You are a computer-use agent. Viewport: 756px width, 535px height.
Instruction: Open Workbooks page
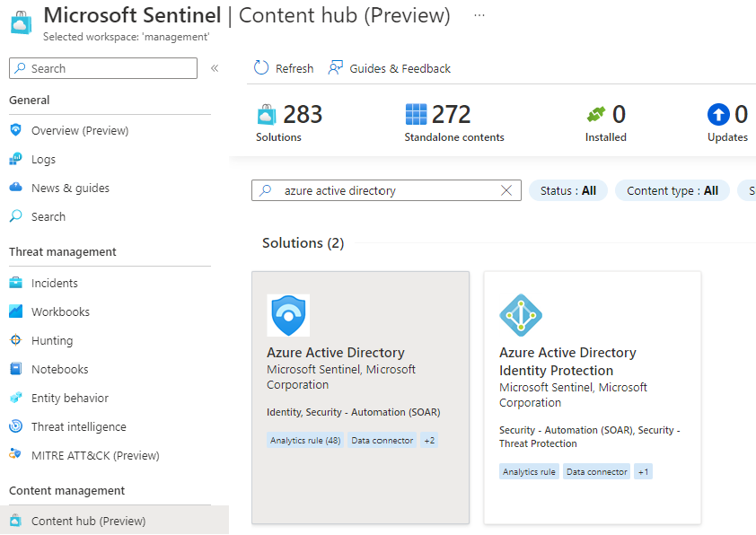(60, 311)
